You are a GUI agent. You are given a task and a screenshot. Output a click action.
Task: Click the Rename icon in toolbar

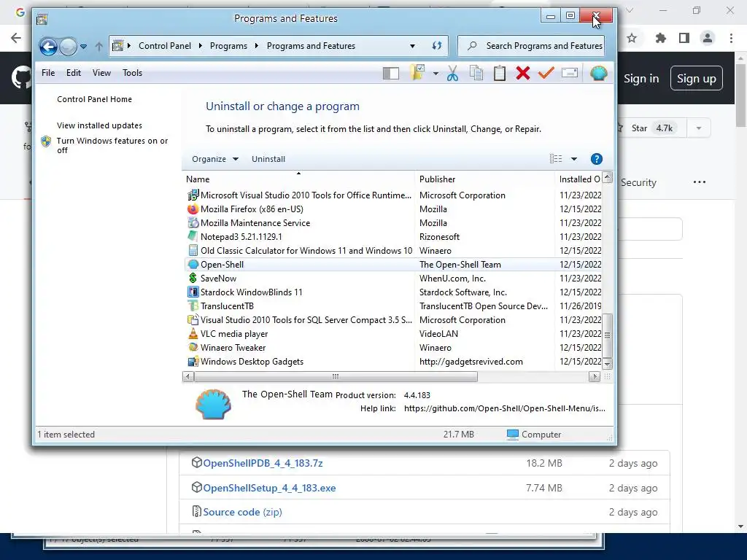(x=569, y=72)
